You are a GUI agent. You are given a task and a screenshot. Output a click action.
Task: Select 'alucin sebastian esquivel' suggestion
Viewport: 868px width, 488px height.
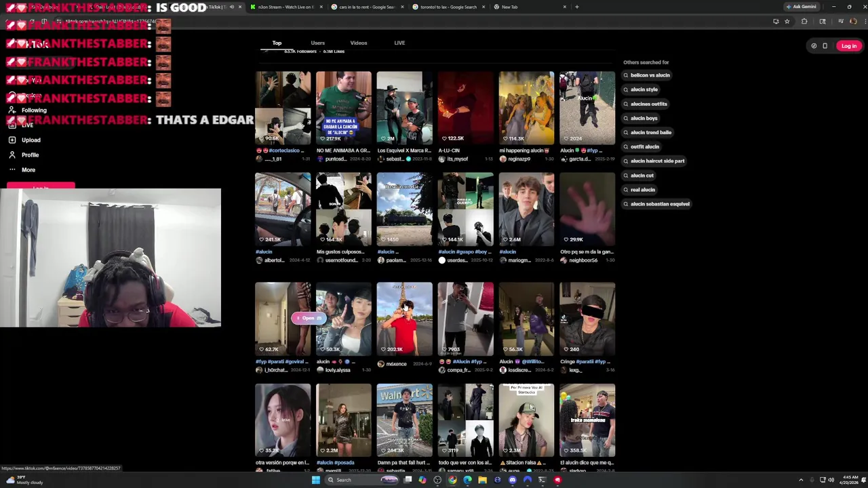coord(657,204)
